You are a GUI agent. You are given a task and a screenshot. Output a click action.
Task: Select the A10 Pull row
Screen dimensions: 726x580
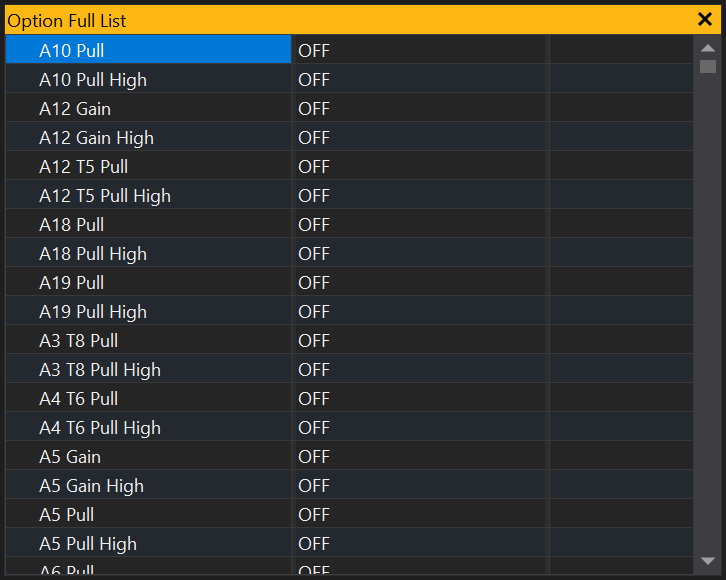pyautogui.click(x=71, y=50)
